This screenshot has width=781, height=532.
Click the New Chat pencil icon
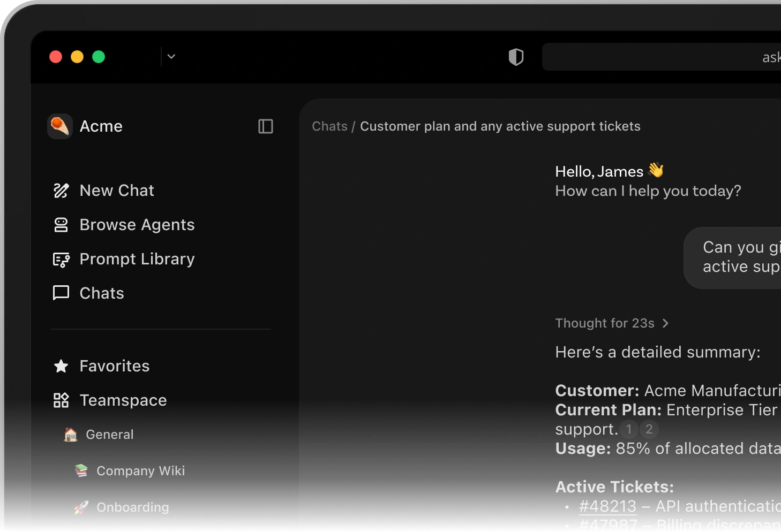pos(61,191)
